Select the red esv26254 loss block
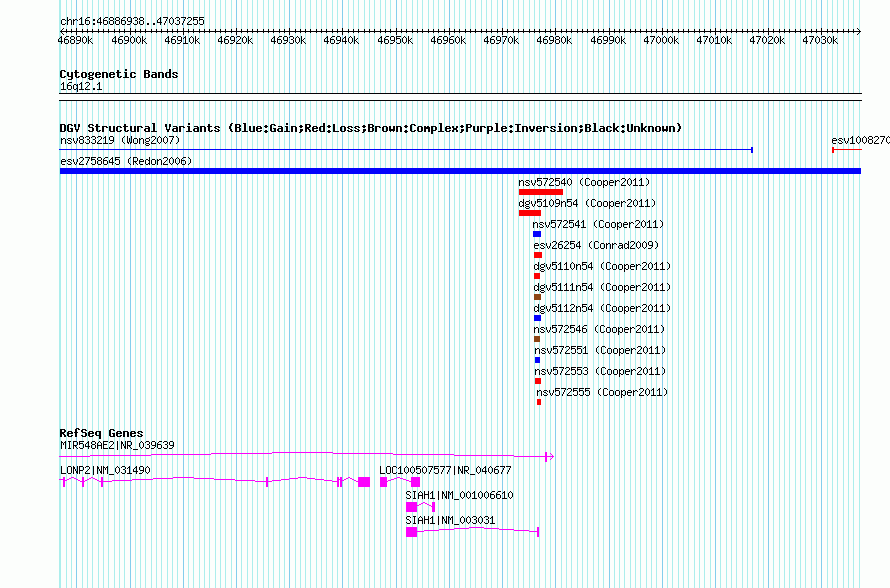Image resolution: width=890 pixels, height=588 pixels. tap(538, 255)
